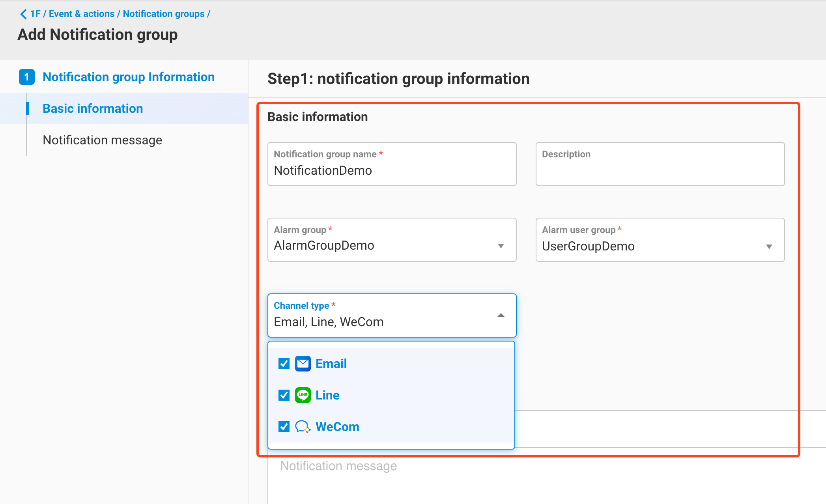
Task: Uncheck the Line channel checkbox
Action: pyautogui.click(x=284, y=395)
